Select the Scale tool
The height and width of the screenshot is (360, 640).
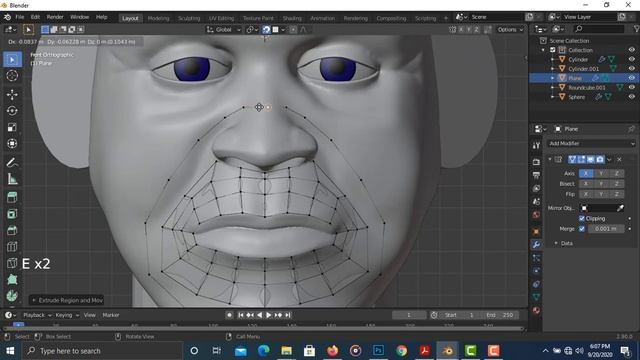click(x=12, y=127)
